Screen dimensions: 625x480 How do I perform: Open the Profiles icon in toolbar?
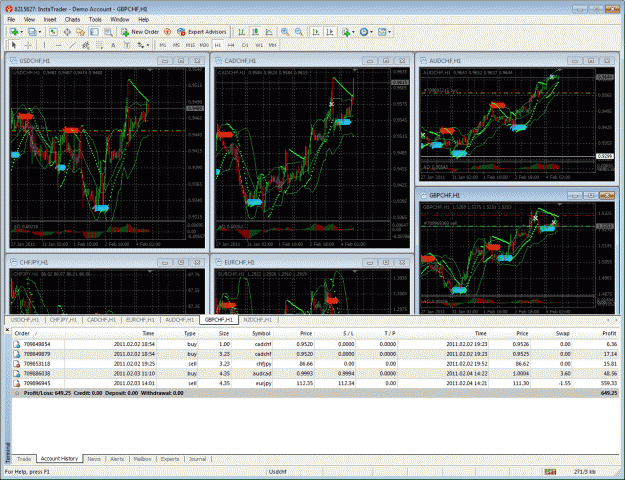[32, 32]
